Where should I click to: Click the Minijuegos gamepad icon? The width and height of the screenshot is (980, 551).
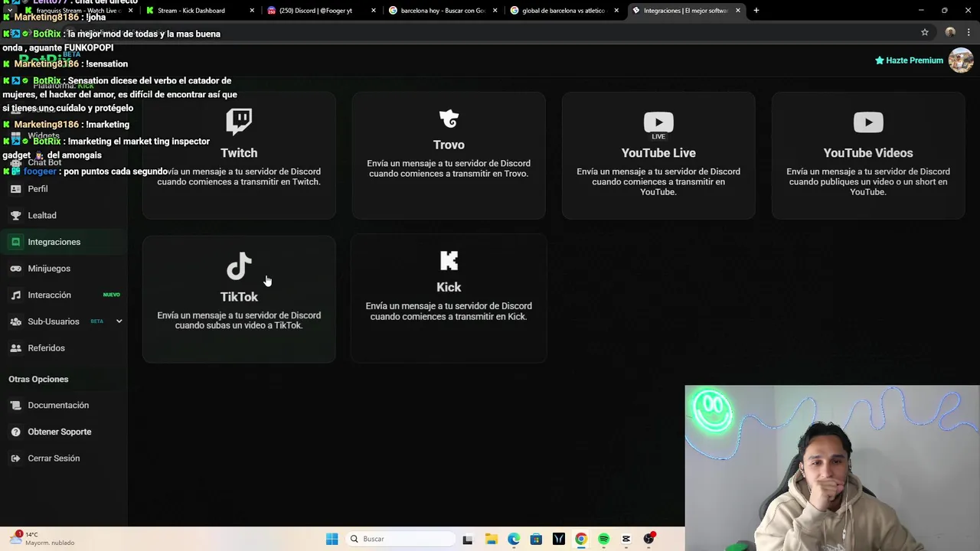15,269
